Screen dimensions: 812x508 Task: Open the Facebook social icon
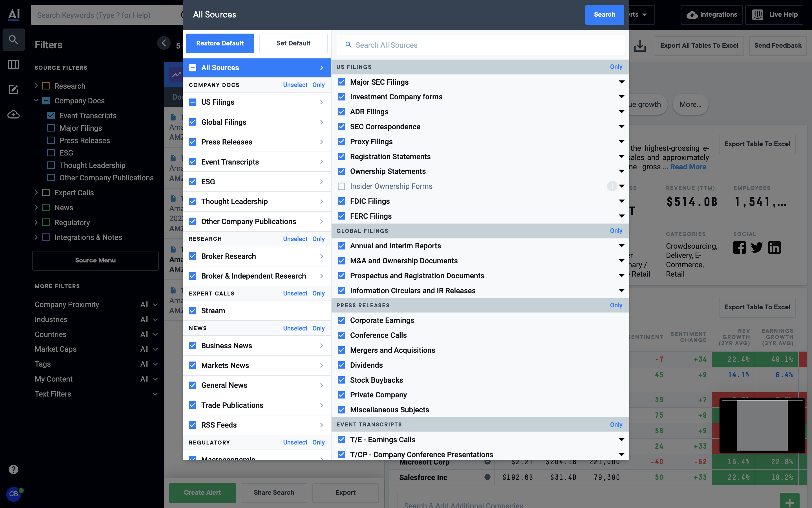point(739,248)
